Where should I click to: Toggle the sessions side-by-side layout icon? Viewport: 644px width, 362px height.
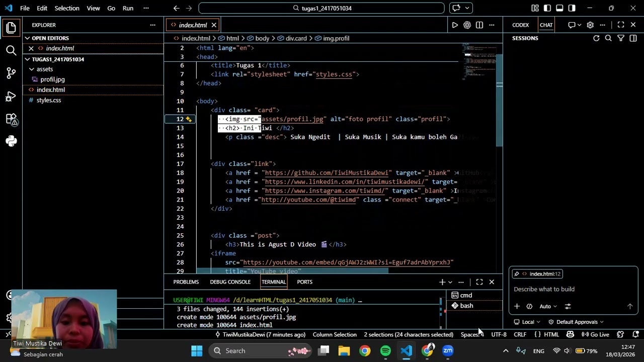tap(633, 38)
